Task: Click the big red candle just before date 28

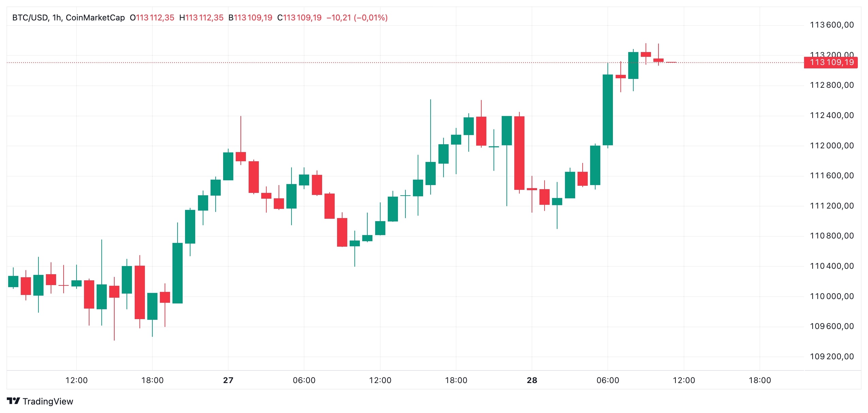Action: pos(519,153)
